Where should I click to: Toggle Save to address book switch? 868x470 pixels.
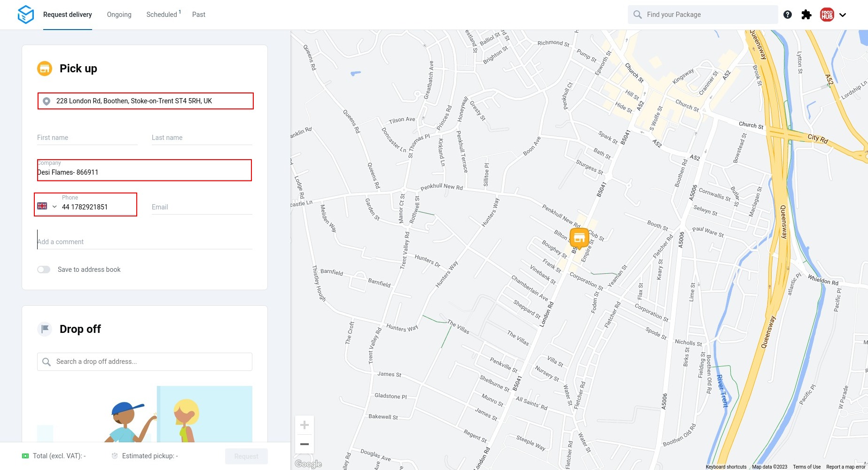point(44,270)
